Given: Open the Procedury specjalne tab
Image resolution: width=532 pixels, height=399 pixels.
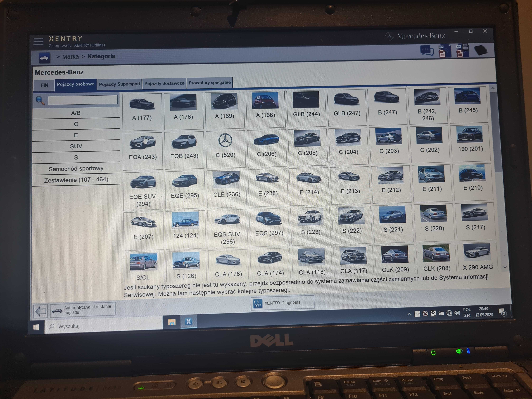Looking at the screenshot, I should 210,83.
